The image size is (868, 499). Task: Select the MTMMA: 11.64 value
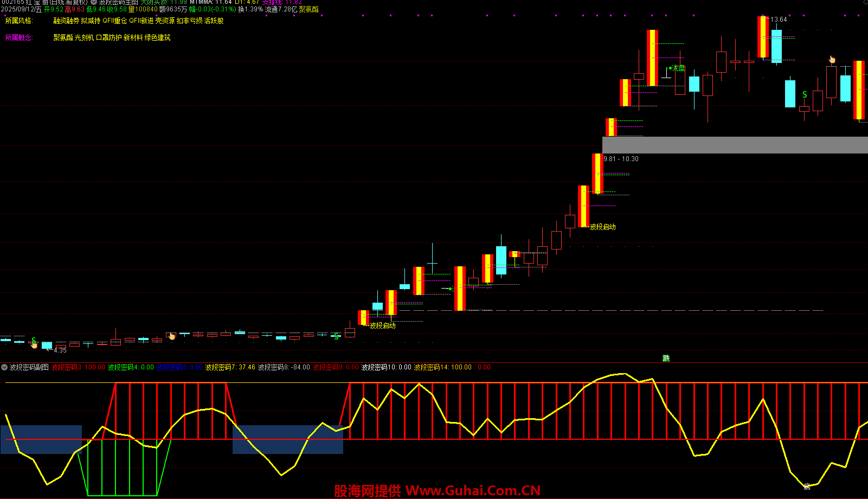point(211,2)
